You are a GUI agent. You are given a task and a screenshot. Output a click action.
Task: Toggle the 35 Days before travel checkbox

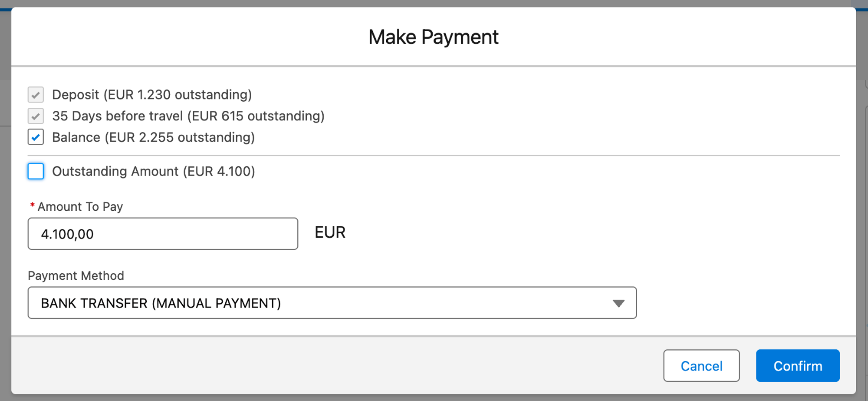click(36, 116)
